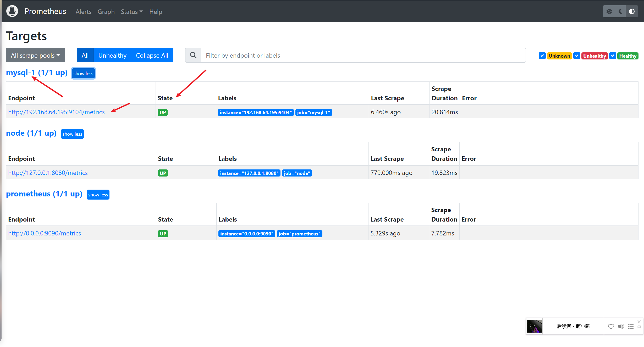
Task: Uncheck the Unknown state checkbox
Action: coord(542,56)
